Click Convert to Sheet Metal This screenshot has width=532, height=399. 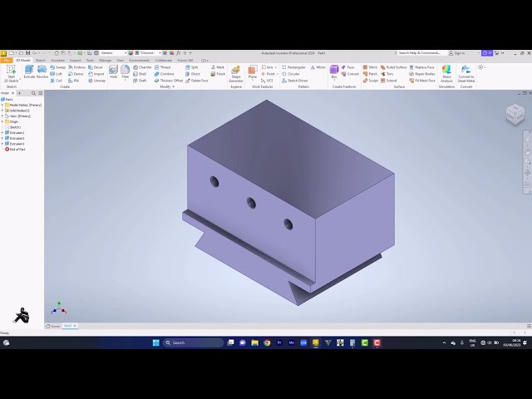(465, 74)
